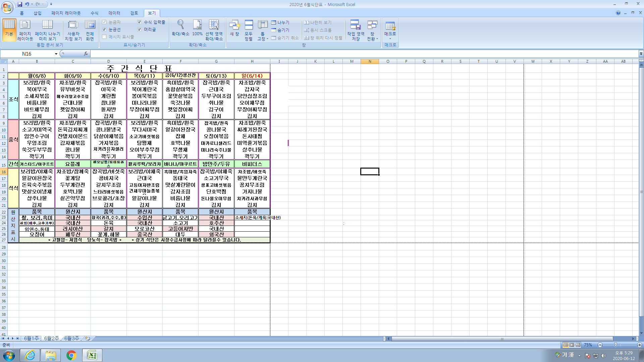The image size is (644, 362).
Task: Click the 나누기 button
Action: 280,22
